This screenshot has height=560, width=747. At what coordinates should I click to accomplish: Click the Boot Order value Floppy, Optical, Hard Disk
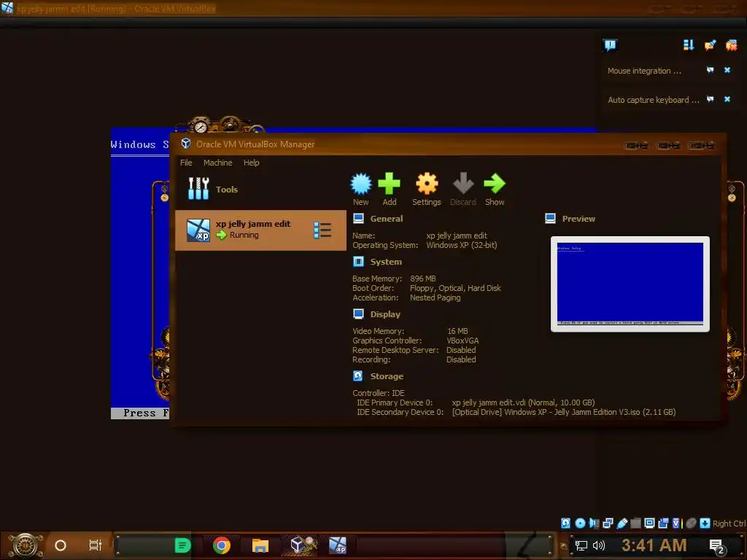[455, 287]
